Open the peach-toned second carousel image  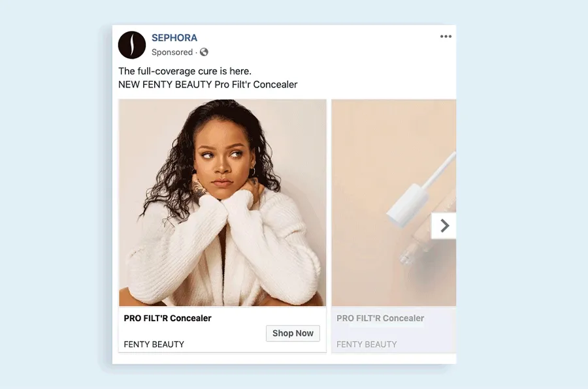point(394,203)
